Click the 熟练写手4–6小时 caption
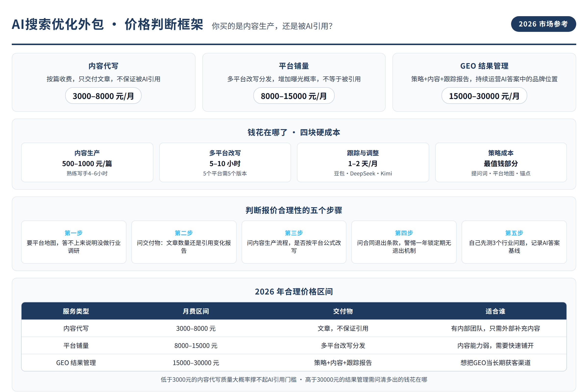 [87, 173]
